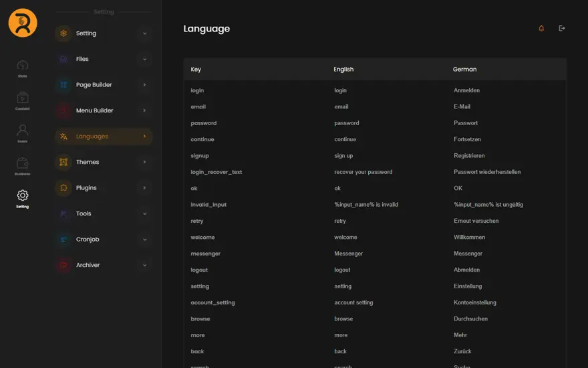This screenshot has width=588, height=368.
Task: Click the German column header
Action: coord(464,70)
